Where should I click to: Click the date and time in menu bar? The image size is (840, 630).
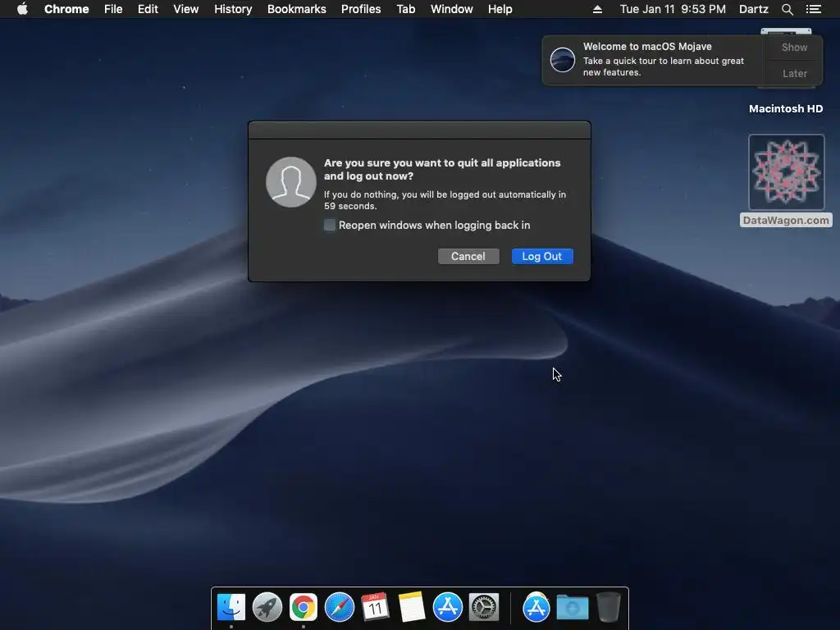tap(673, 9)
